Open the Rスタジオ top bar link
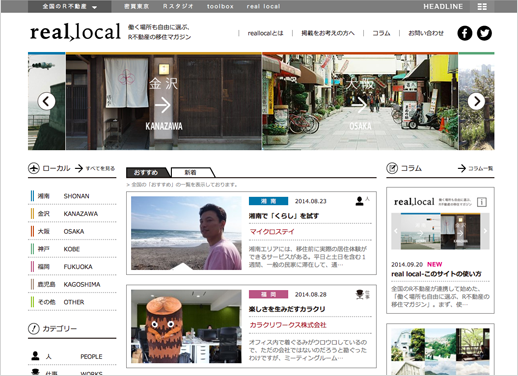The height and width of the screenshot is (376, 518). click(x=178, y=6)
